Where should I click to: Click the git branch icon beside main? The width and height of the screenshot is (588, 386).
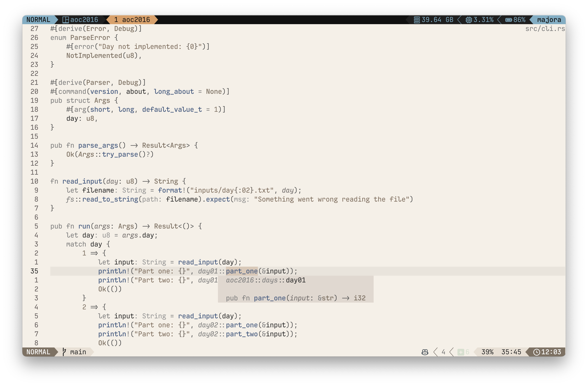click(x=64, y=352)
